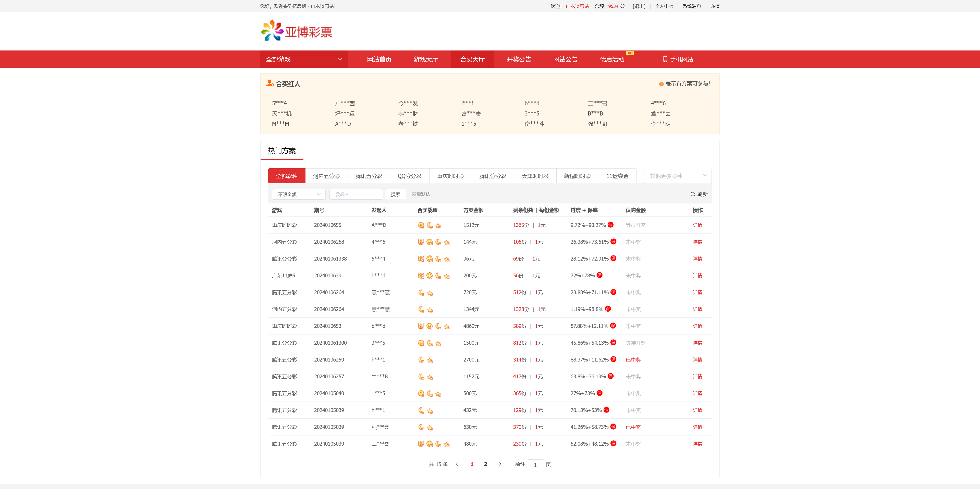Open the 网站公告 nav item
This screenshot has width=980, height=489.
[x=565, y=59]
